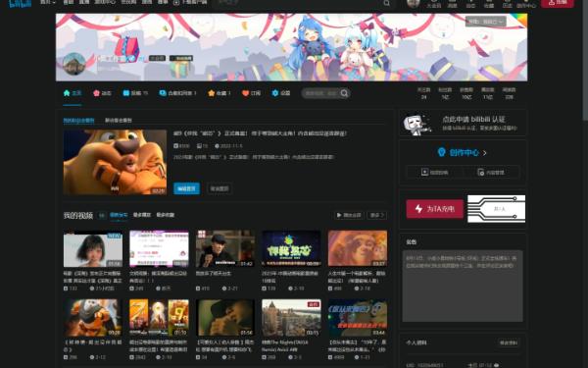Image resolution: width=588 pixels, height=368 pixels.
Task: Open 点此申请 bilibili 认证 link
Action: coord(473,120)
